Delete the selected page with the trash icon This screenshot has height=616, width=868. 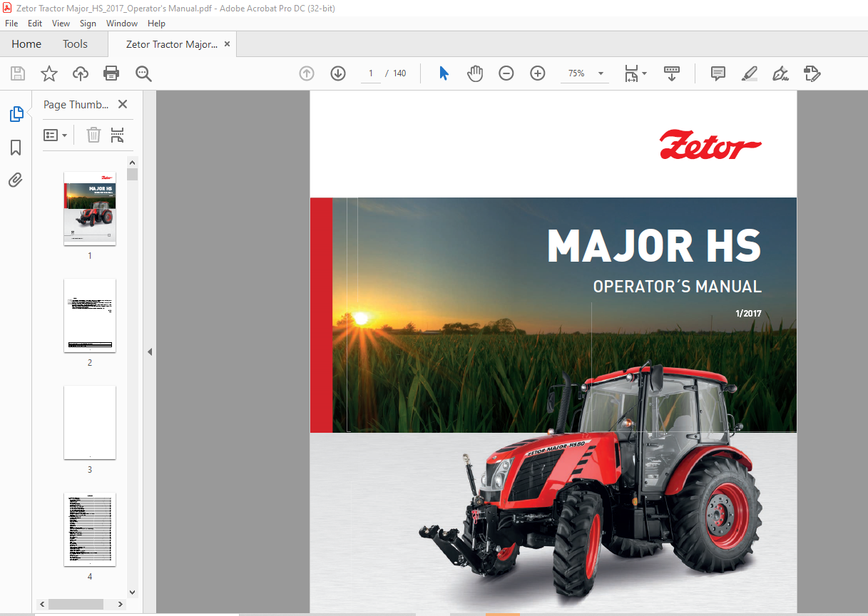click(93, 135)
